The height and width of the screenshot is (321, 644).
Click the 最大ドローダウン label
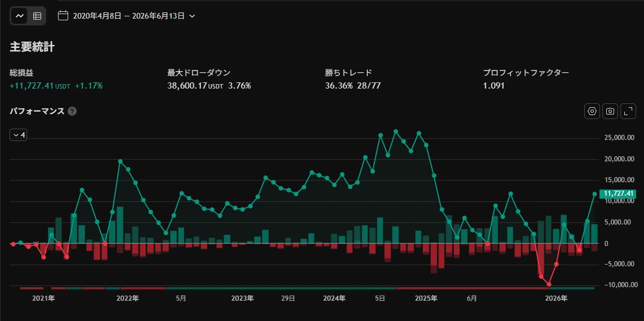tap(199, 73)
